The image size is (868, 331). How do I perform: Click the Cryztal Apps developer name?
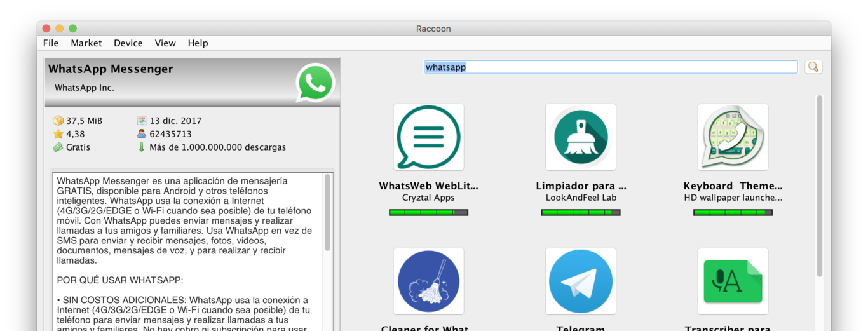coord(428,198)
